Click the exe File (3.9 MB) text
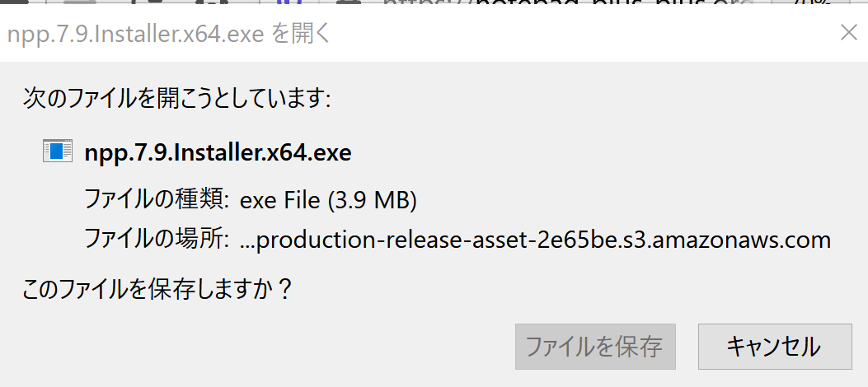868x387 pixels. [328, 200]
